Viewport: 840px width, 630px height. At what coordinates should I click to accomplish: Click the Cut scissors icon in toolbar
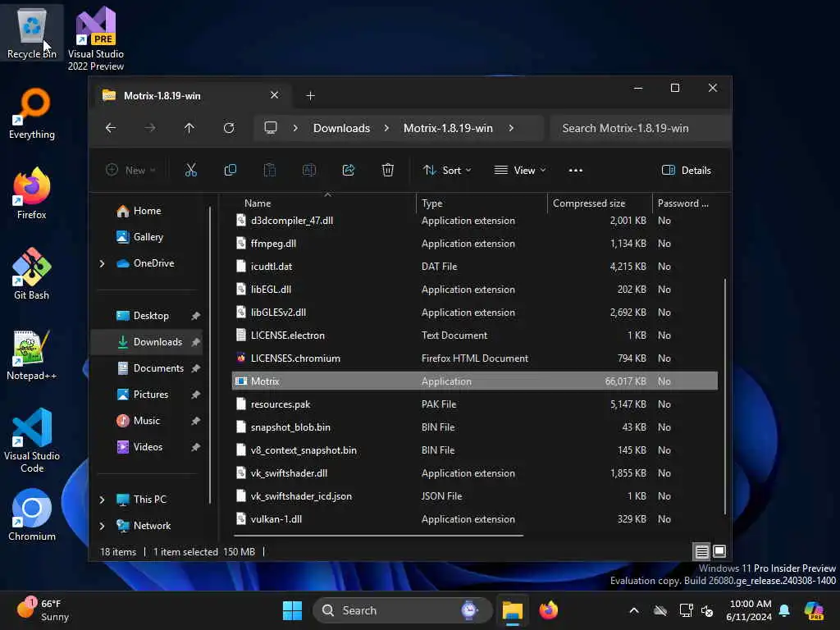(x=190, y=171)
